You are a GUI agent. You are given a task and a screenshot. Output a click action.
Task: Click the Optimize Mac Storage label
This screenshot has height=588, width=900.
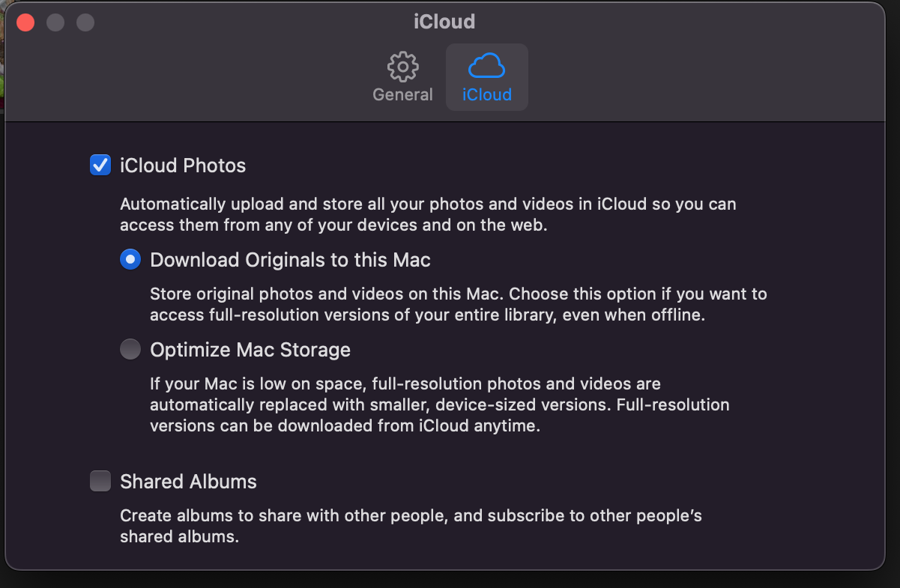click(x=250, y=351)
